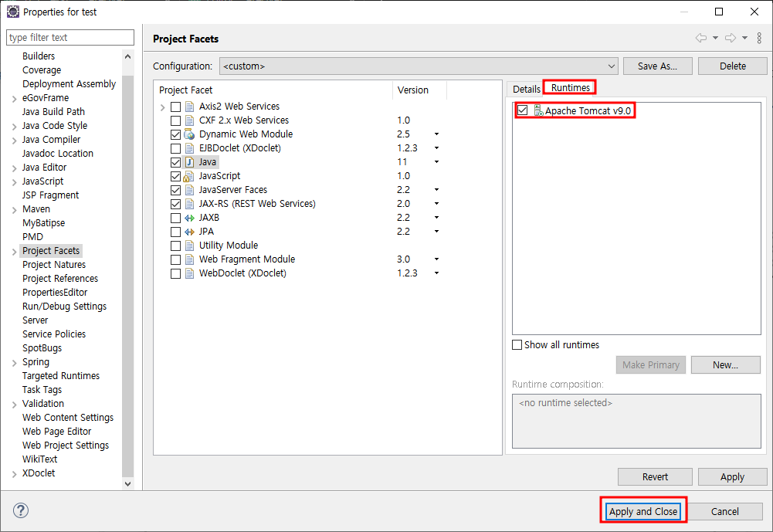This screenshot has height=532, width=773.
Task: Click the Delete configuration button
Action: tap(733, 66)
